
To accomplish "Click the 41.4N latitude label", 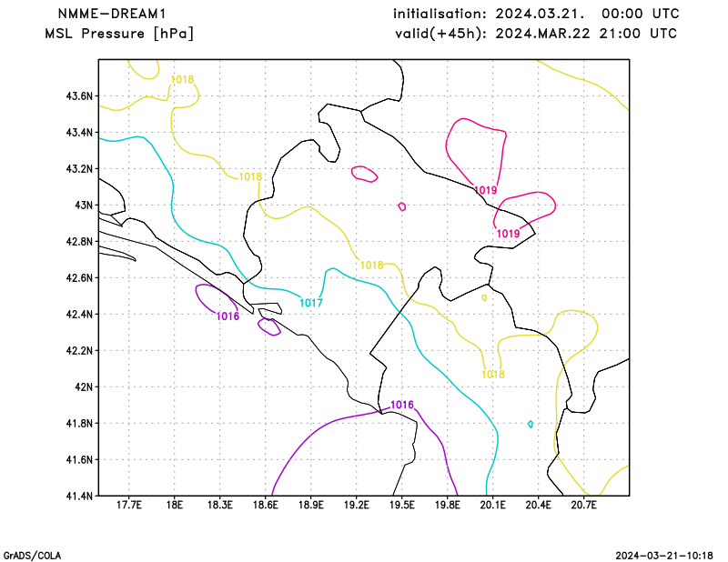I will point(79,497).
